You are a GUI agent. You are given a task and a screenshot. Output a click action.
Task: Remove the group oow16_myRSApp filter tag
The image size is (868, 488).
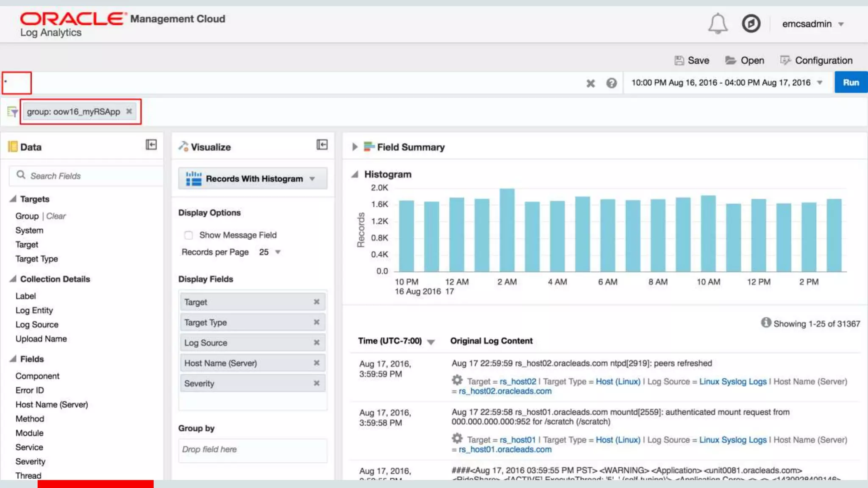click(129, 111)
